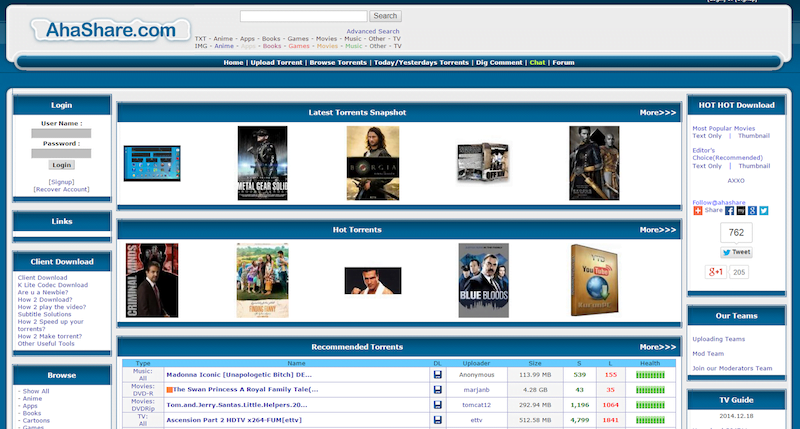Click the Health bar for Madonna Iconic
800x429 pixels.
point(650,375)
